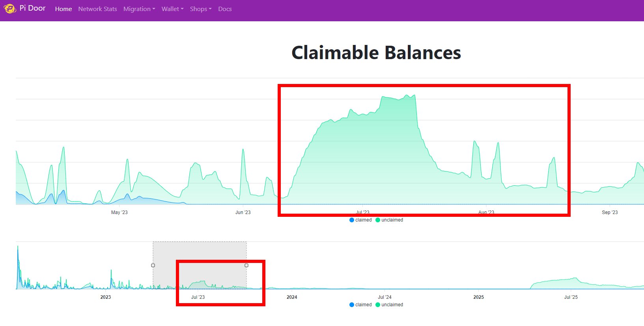Click the green unclaimed marker under main chart

(378, 220)
